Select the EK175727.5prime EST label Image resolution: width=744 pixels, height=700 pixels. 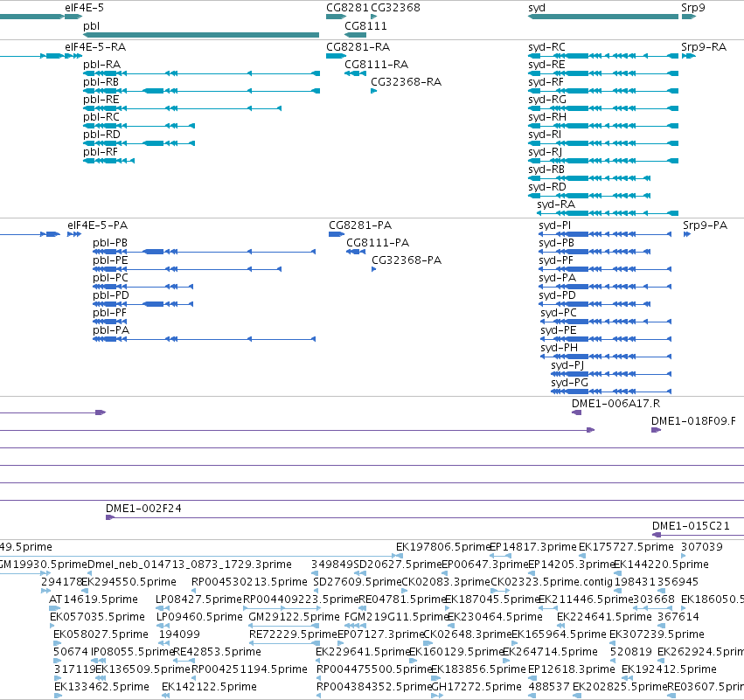click(626, 547)
